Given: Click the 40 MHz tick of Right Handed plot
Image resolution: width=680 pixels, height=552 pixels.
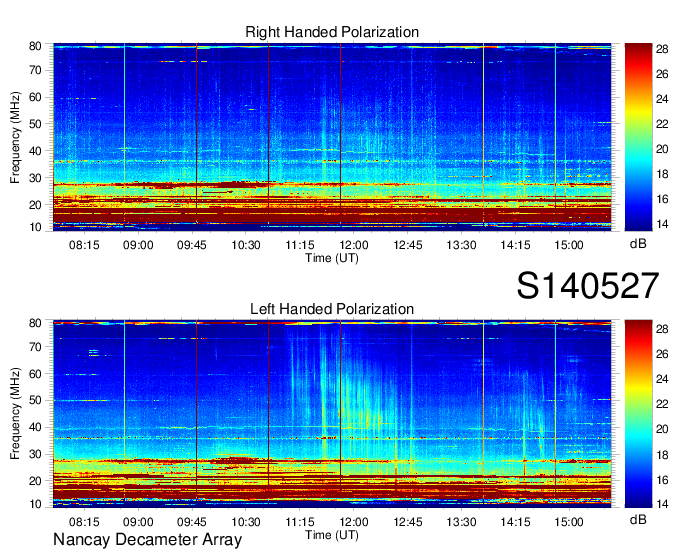Looking at the screenshot, I should [35, 151].
